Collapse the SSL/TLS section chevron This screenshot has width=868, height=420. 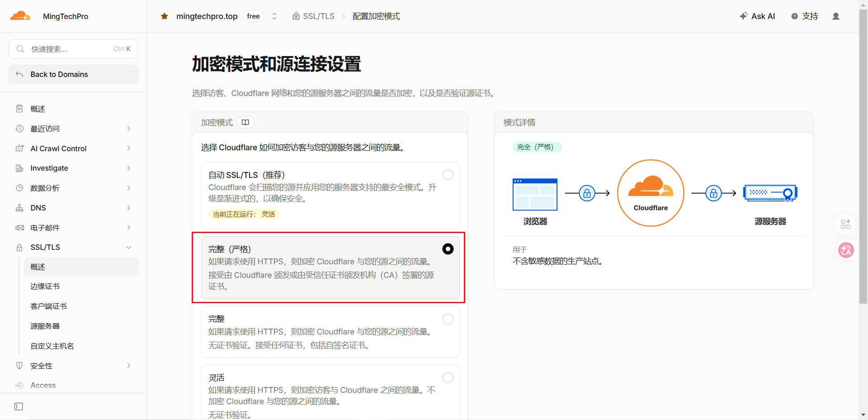tap(129, 247)
